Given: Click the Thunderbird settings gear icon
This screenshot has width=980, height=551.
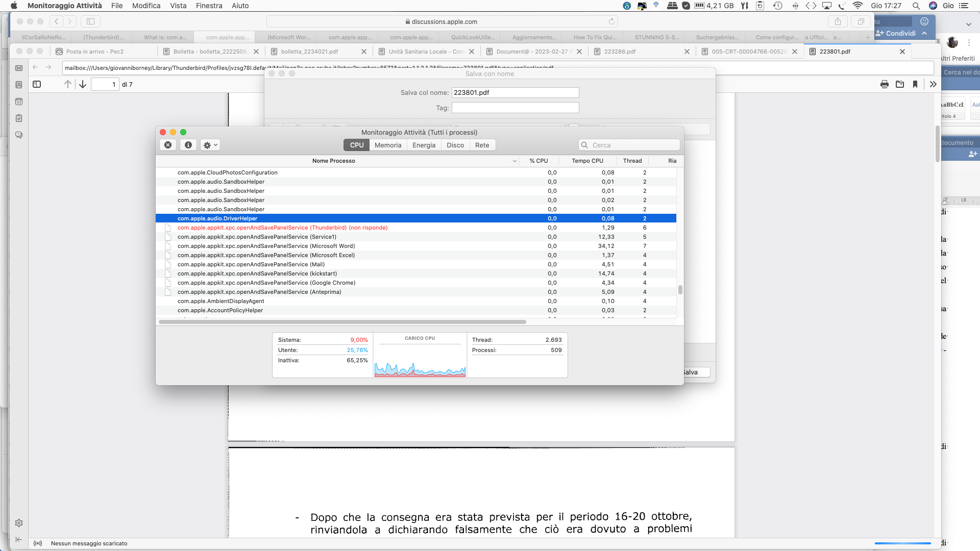Looking at the screenshot, I should click(x=19, y=523).
